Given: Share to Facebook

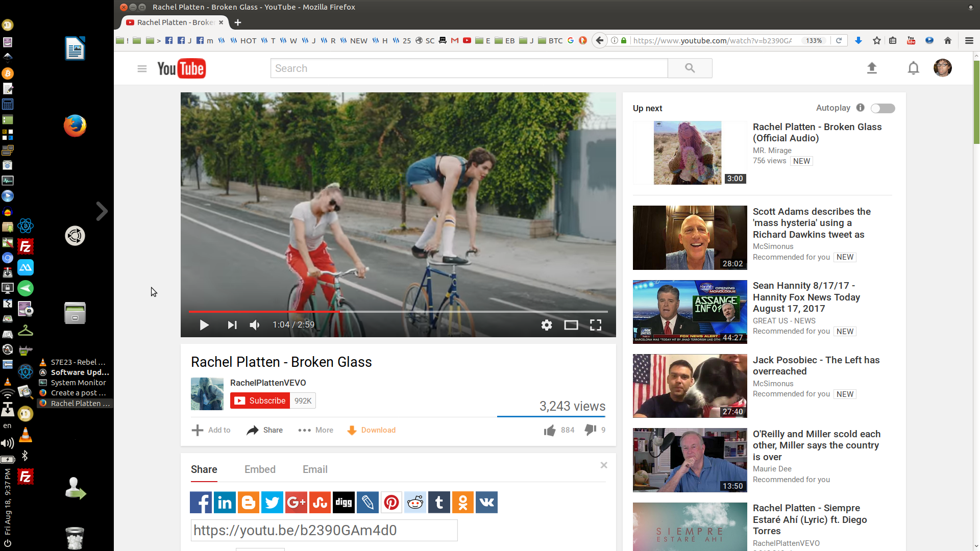Looking at the screenshot, I should click(x=201, y=503).
